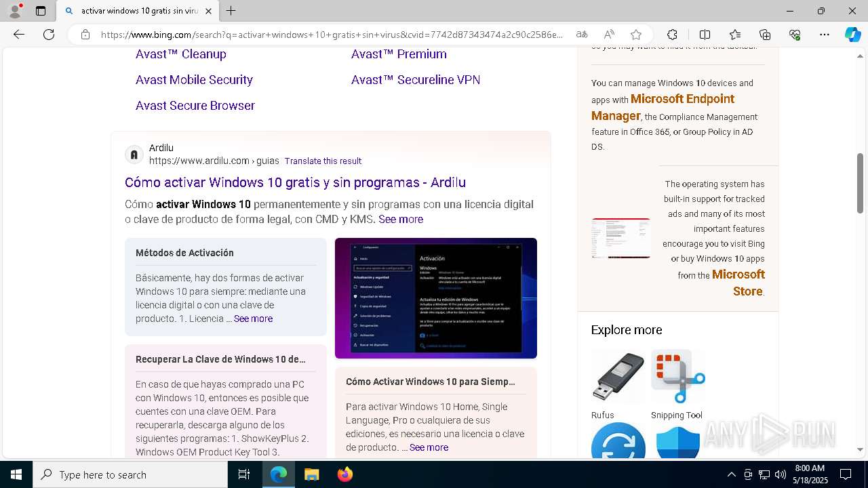Open volume control in system tray
868x488 pixels.
point(781,474)
